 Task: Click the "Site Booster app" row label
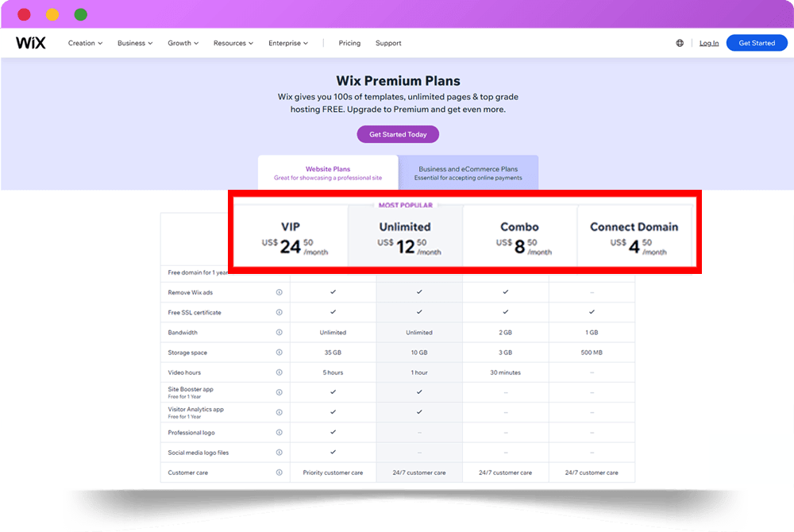pyautogui.click(x=191, y=389)
